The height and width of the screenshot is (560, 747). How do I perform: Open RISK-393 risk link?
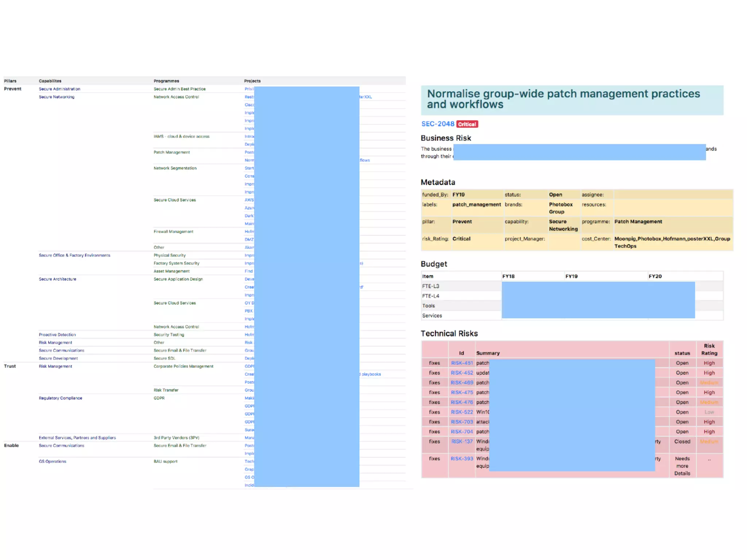coord(461,459)
